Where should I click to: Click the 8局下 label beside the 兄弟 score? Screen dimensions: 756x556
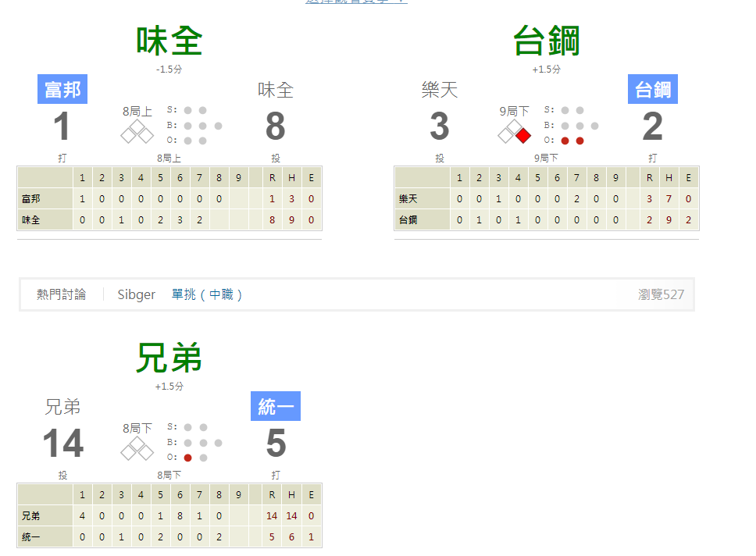click(137, 428)
